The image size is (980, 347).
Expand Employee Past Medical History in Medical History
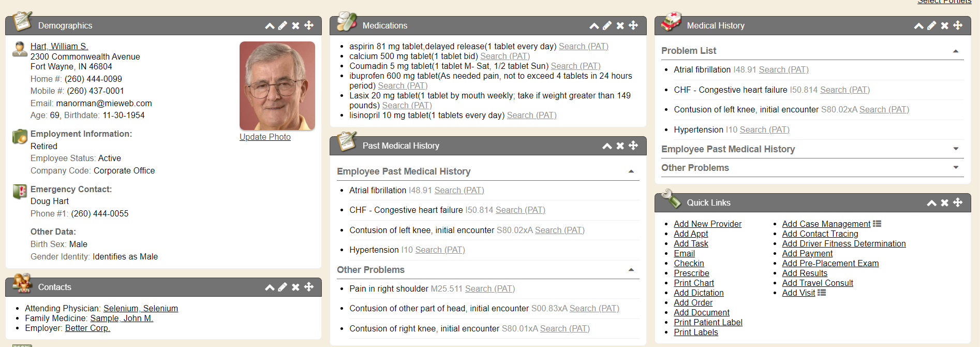(x=956, y=149)
